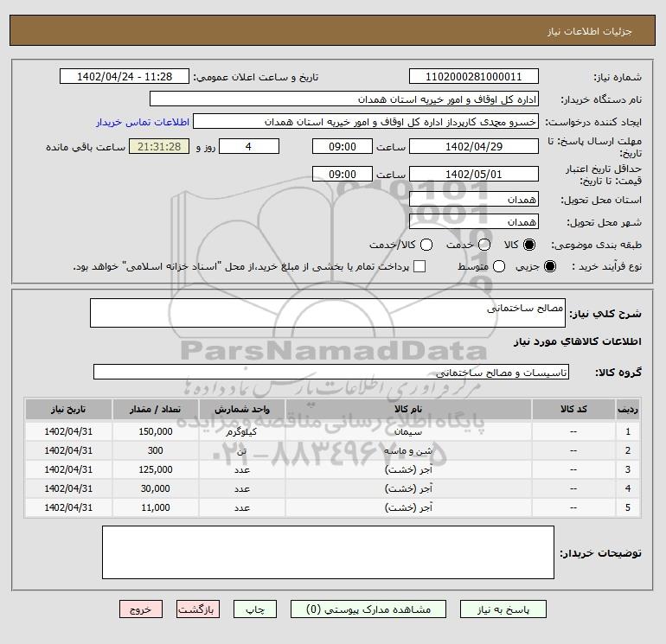The height and width of the screenshot is (644, 666).
Task: Select the کالا/خدمت radio button
Action: coord(426,245)
